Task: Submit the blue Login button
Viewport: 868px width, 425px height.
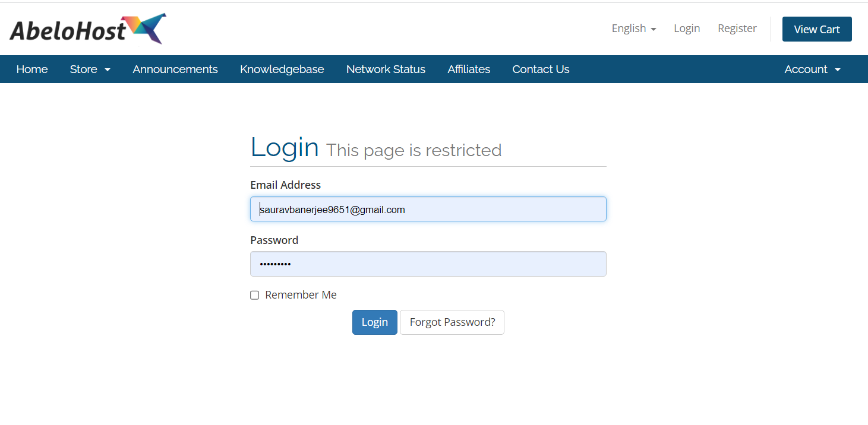Action: (374, 322)
